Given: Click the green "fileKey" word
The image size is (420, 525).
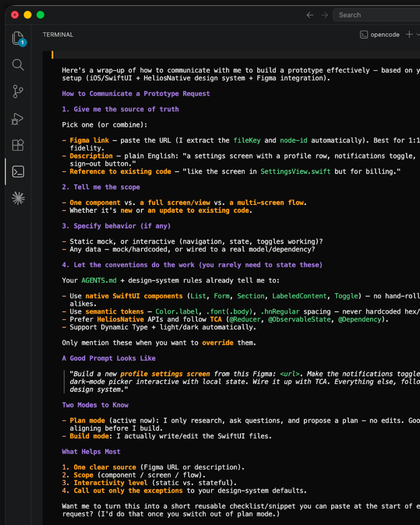Looking at the screenshot, I should (x=247, y=140).
